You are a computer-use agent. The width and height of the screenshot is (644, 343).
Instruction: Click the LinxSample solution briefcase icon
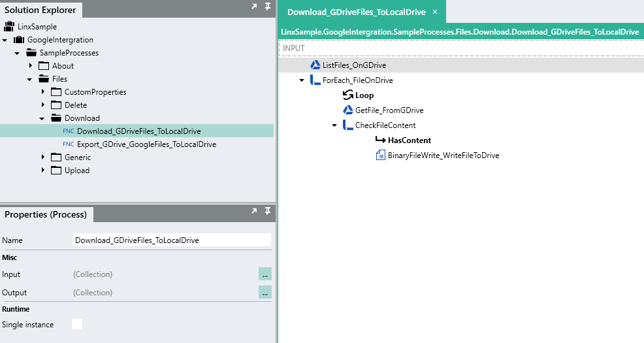9,27
